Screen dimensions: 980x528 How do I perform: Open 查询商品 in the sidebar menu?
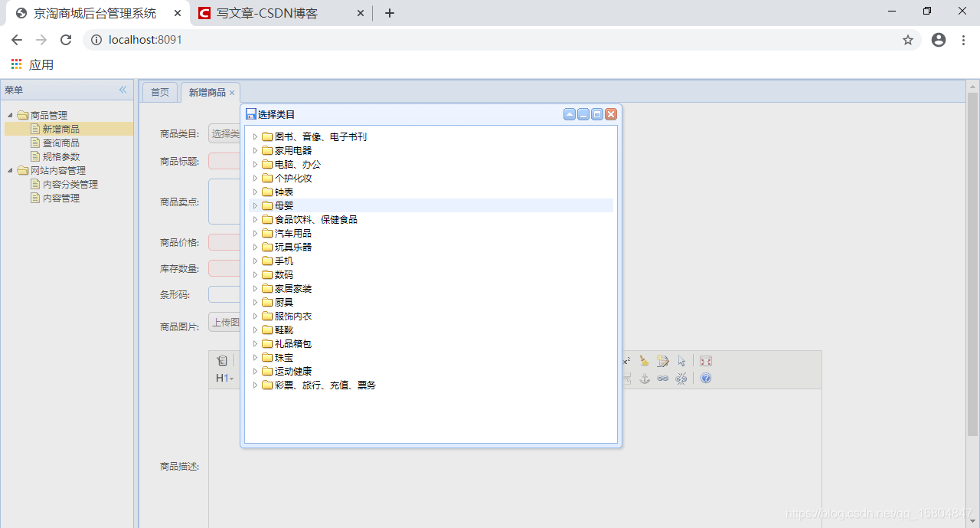click(x=61, y=143)
